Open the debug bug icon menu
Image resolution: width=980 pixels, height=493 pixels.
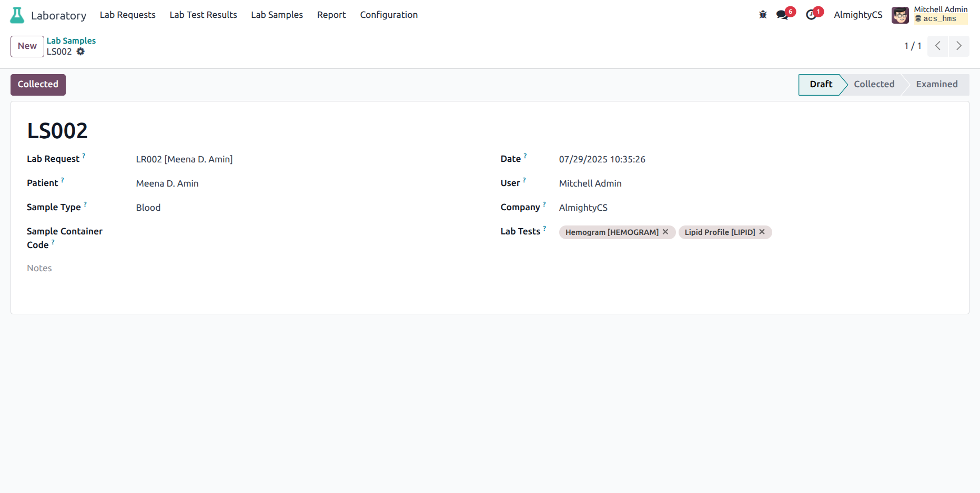pyautogui.click(x=763, y=15)
